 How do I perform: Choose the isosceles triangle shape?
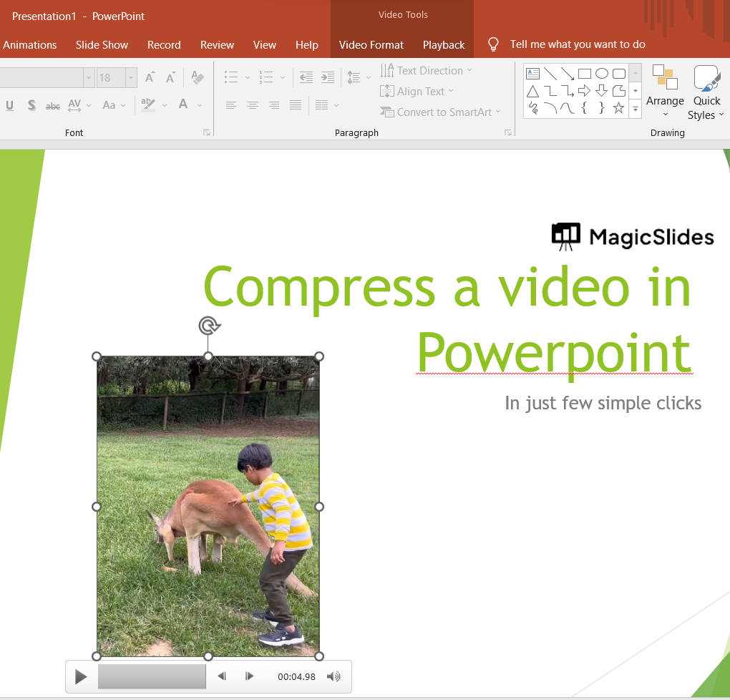pos(532,91)
